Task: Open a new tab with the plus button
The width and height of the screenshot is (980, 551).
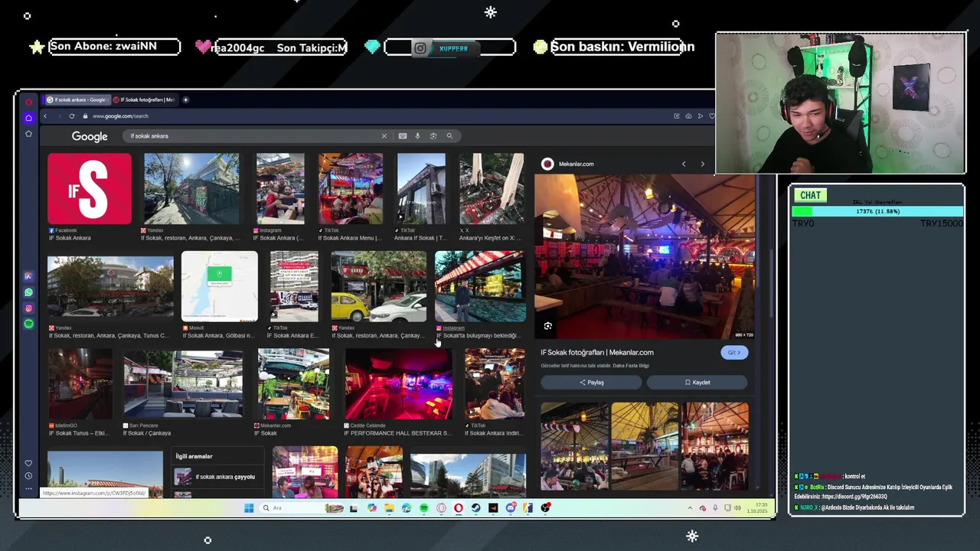Action: point(185,99)
